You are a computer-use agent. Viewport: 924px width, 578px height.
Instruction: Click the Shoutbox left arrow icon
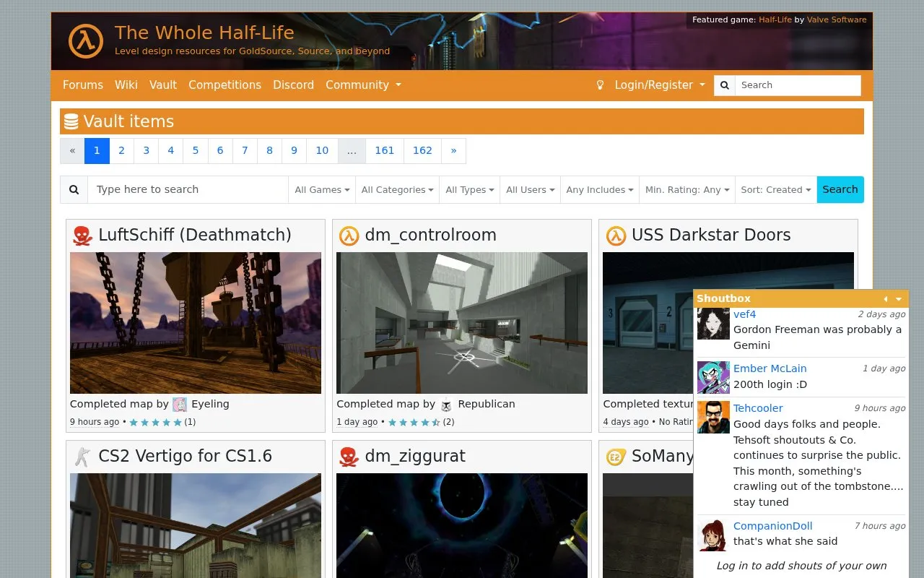(x=886, y=299)
